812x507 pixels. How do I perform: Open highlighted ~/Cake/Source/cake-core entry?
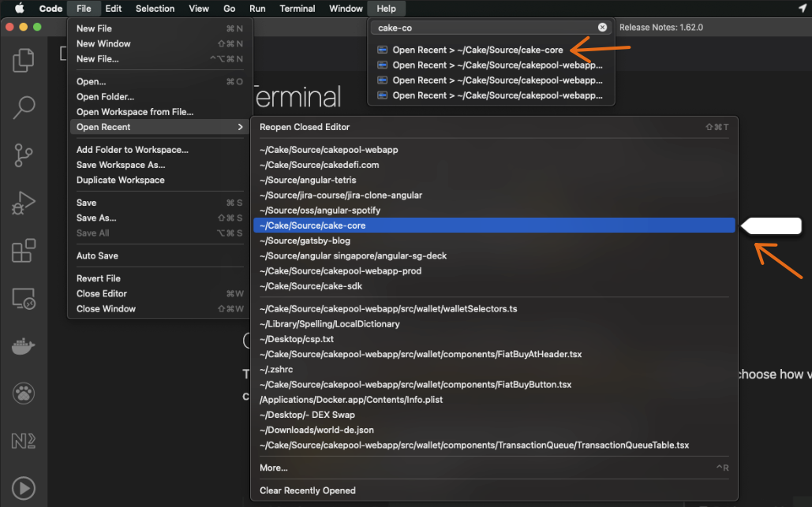point(494,225)
